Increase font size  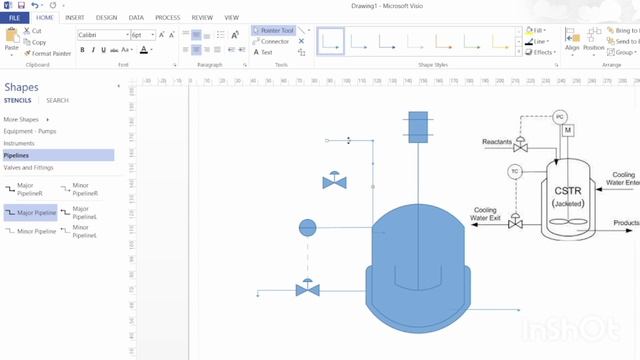pos(162,35)
